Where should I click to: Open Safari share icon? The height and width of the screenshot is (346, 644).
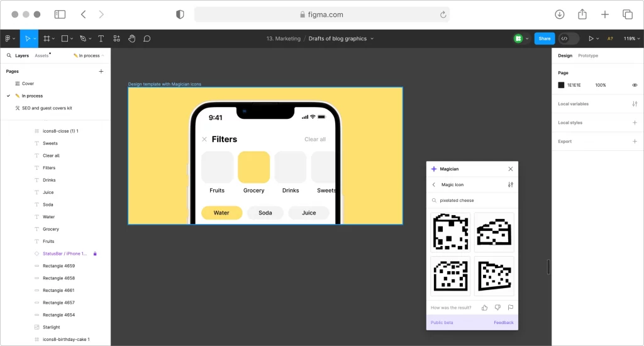point(582,14)
